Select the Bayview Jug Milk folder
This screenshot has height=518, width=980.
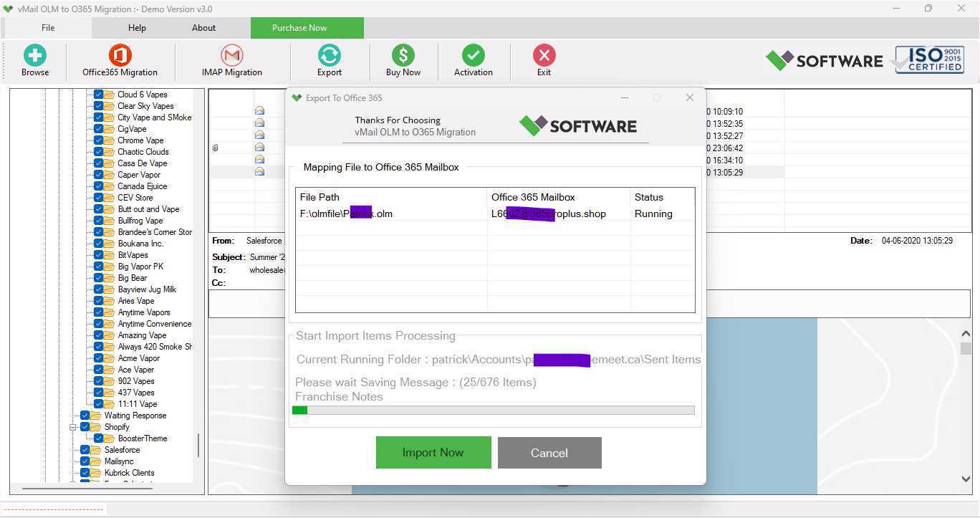click(147, 289)
